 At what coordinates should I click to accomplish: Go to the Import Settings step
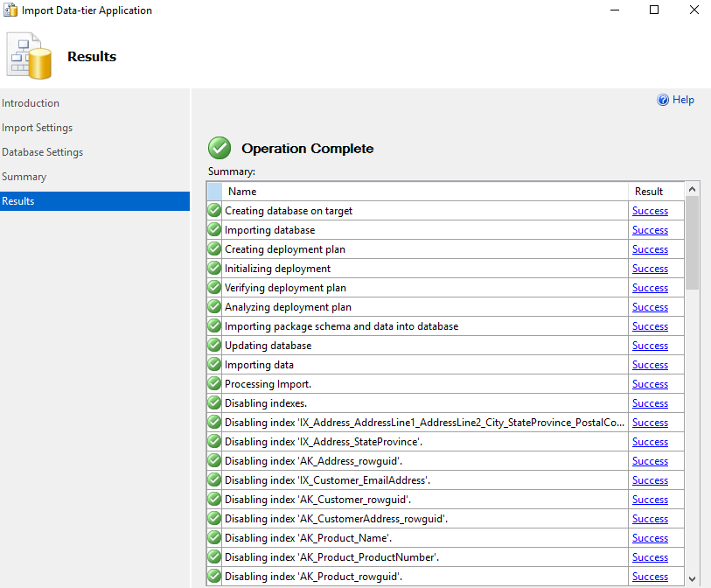click(38, 128)
